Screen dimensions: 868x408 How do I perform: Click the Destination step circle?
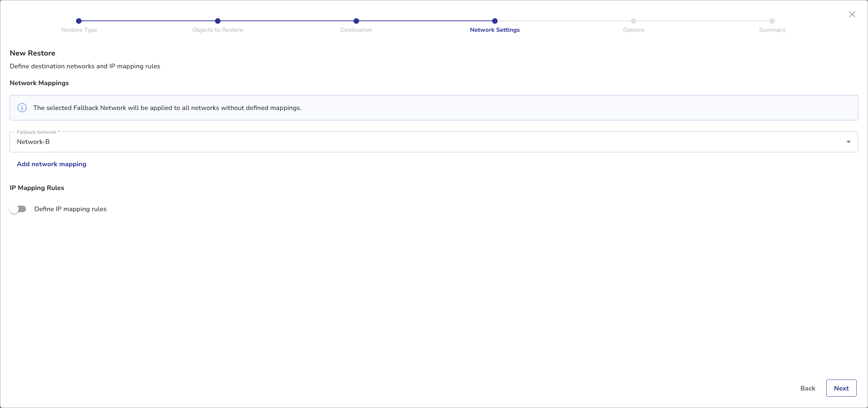tap(356, 21)
